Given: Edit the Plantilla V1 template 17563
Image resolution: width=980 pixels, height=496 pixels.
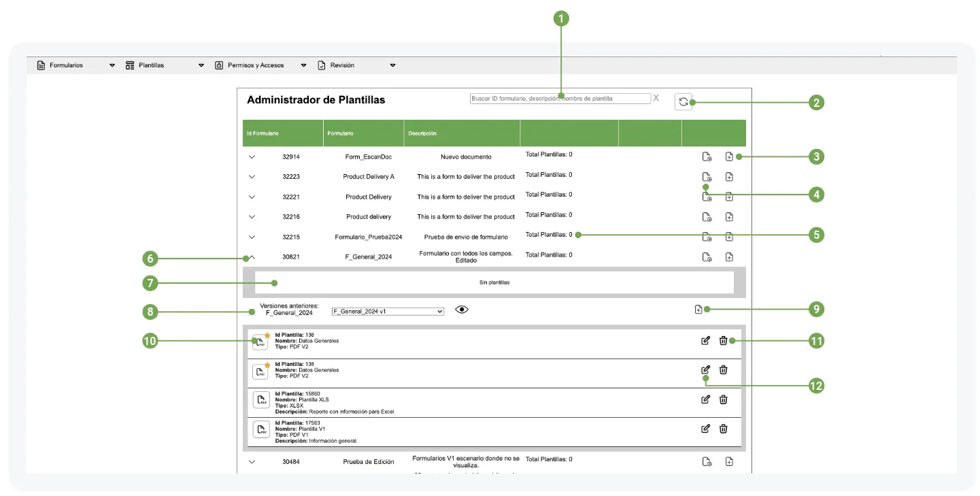Looking at the screenshot, I should (706, 429).
